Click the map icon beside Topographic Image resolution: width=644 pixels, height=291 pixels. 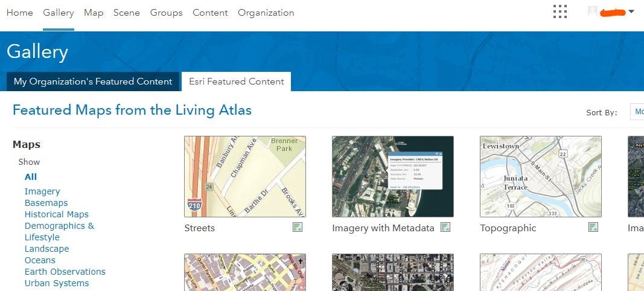pyautogui.click(x=593, y=227)
